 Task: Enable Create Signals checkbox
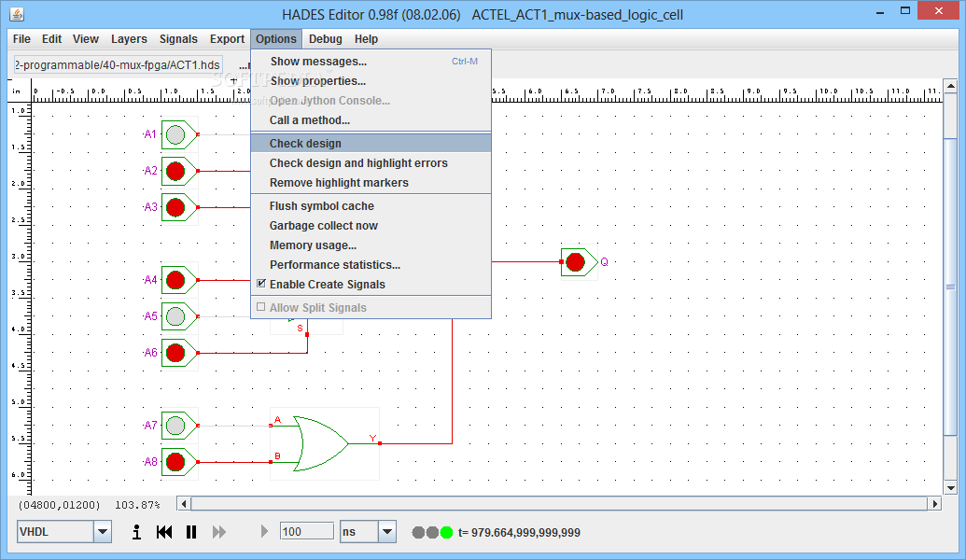coord(261,284)
